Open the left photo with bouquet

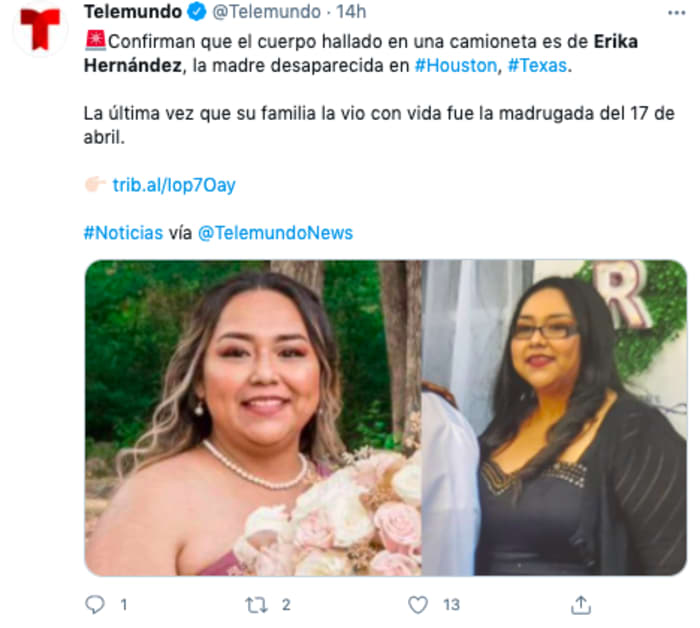[253, 418]
